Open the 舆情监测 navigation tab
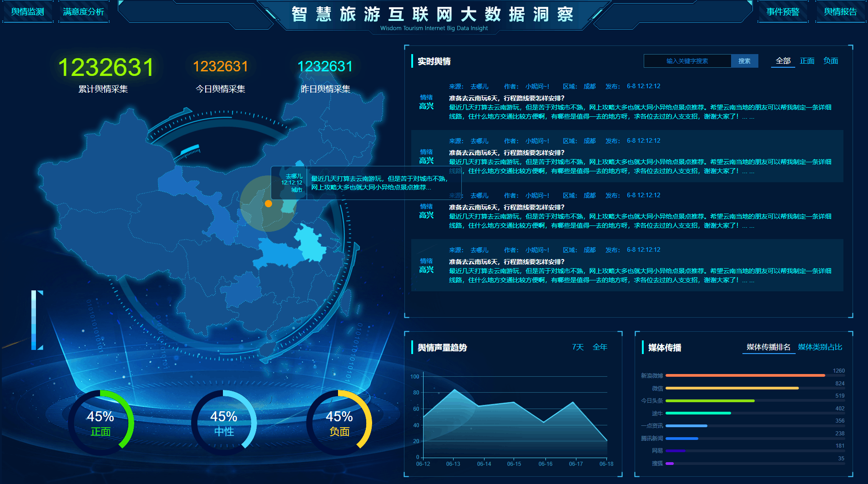The height and width of the screenshot is (484, 868). (28, 12)
